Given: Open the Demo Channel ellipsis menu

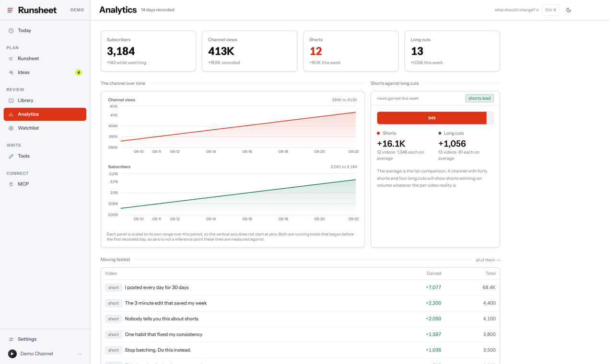Looking at the screenshot, I should 80,354.
